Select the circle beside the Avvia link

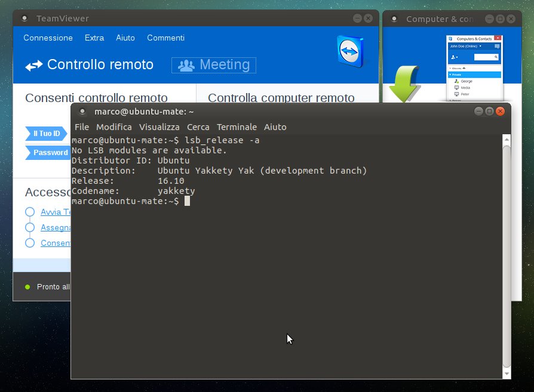[x=30, y=212]
